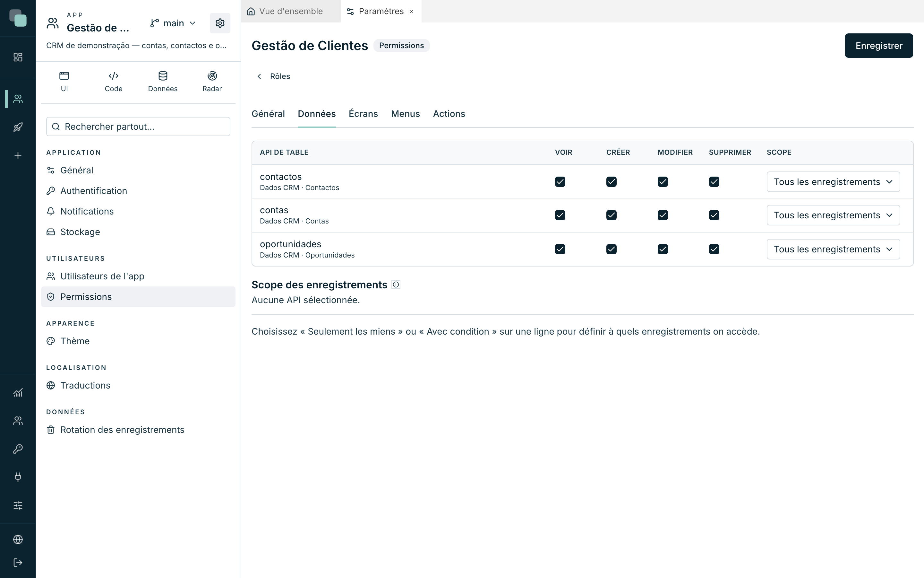The image size is (924, 578).
Task: Open Thème settings
Action: click(138, 341)
